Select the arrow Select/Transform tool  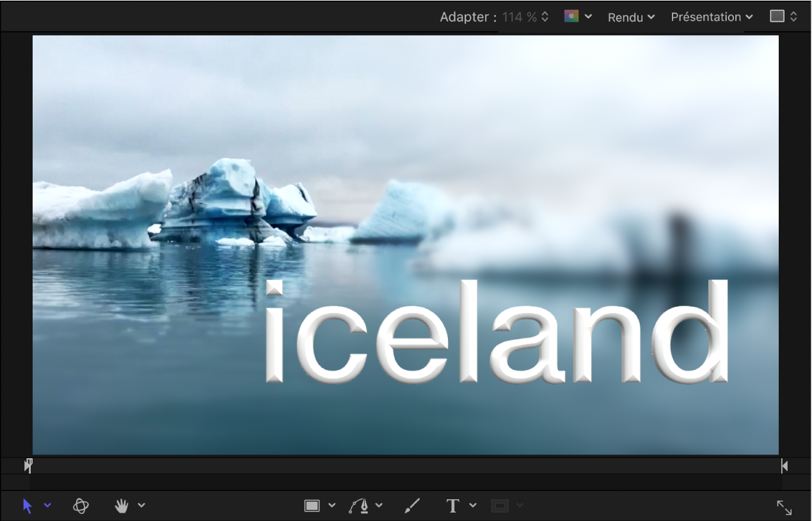(x=27, y=506)
